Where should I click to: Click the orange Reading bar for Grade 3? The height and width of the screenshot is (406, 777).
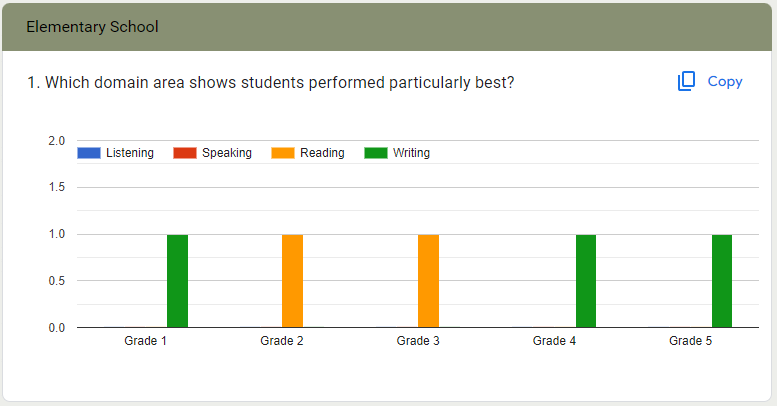428,281
